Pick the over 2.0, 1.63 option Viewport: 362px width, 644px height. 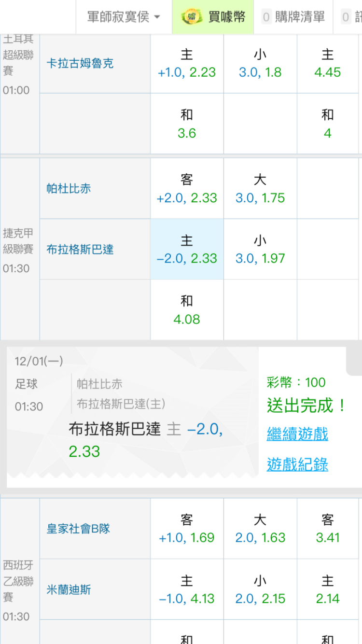(x=260, y=529)
